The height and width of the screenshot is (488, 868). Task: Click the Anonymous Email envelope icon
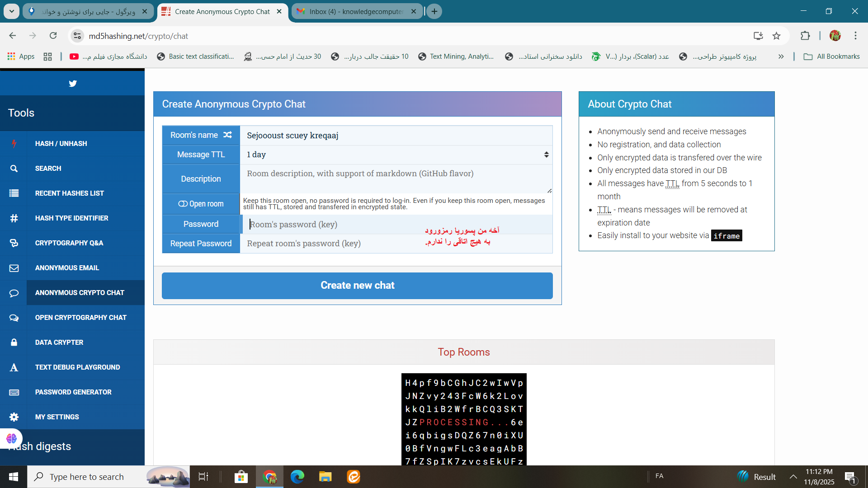[14, 268]
